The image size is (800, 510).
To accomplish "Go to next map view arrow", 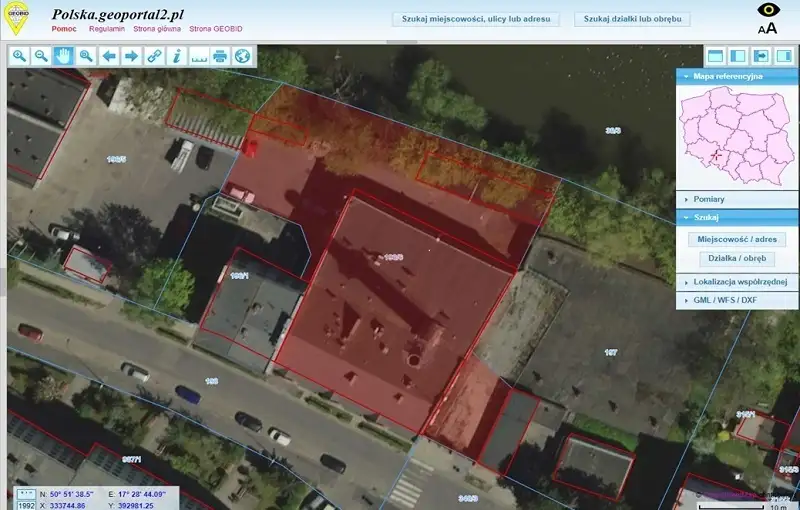I will pos(131,56).
